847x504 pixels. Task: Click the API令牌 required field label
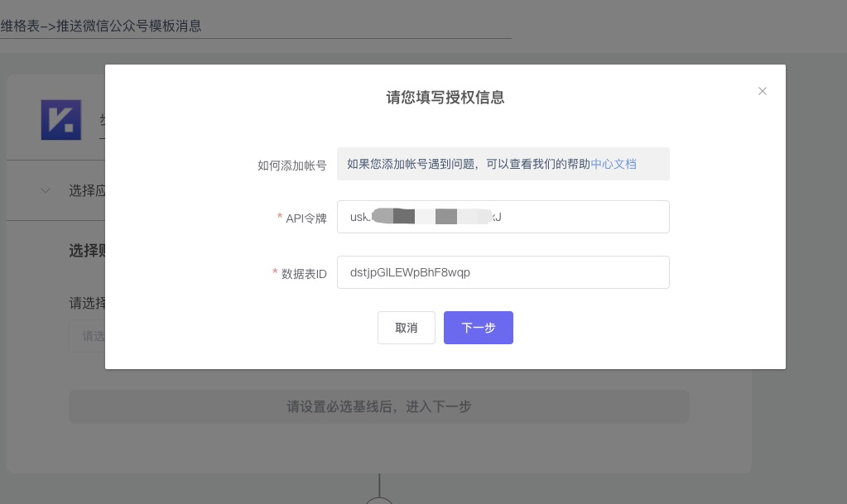[306, 218]
